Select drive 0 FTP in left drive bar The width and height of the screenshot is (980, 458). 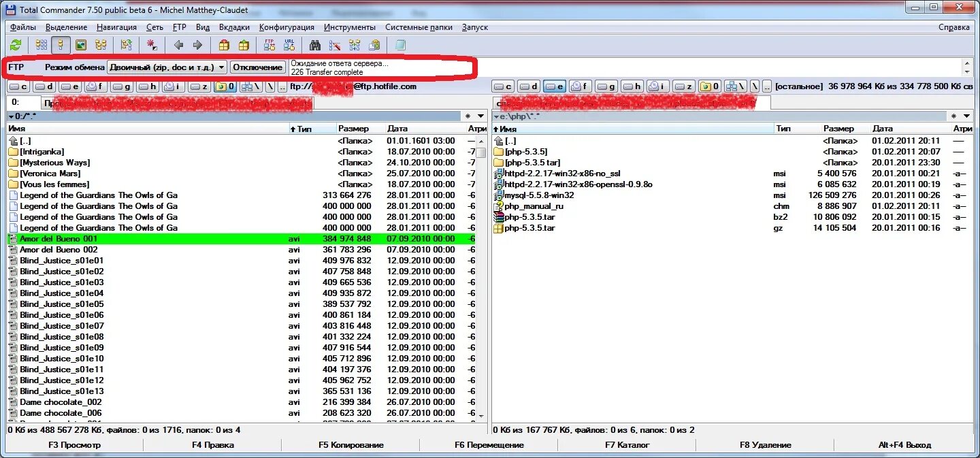point(226,86)
